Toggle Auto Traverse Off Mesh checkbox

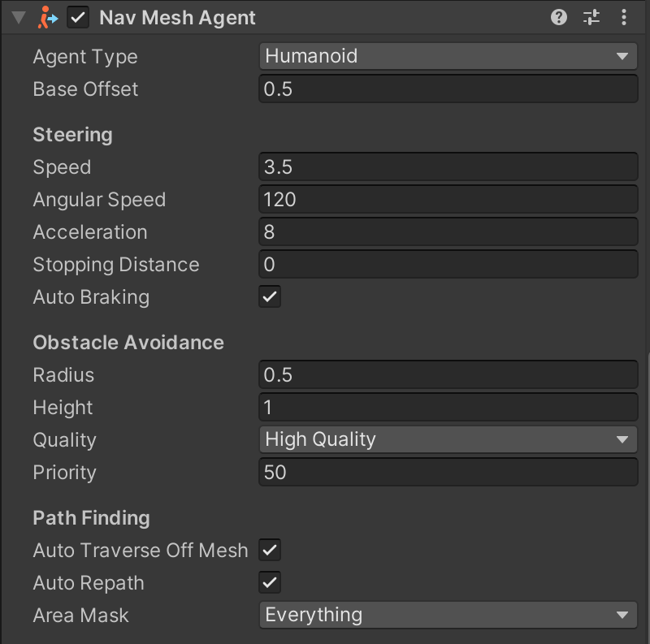pos(270,550)
